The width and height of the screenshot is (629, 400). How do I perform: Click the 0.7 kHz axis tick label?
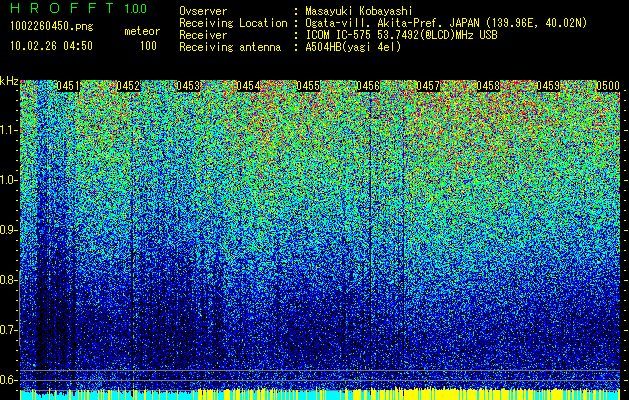(x=9, y=330)
